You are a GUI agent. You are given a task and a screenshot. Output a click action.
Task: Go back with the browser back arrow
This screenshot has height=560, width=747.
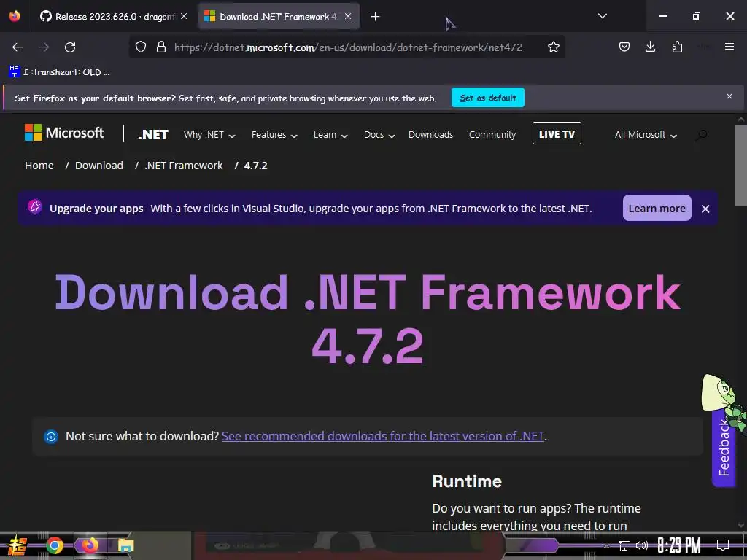tap(18, 47)
